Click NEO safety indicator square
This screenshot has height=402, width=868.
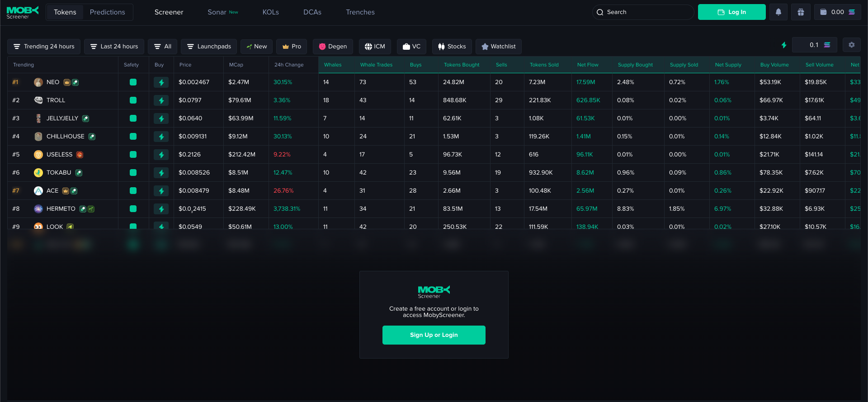(x=133, y=82)
